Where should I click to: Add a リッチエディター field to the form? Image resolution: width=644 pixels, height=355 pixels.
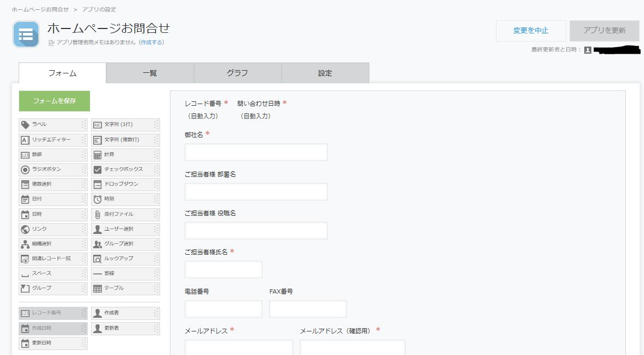pos(52,139)
